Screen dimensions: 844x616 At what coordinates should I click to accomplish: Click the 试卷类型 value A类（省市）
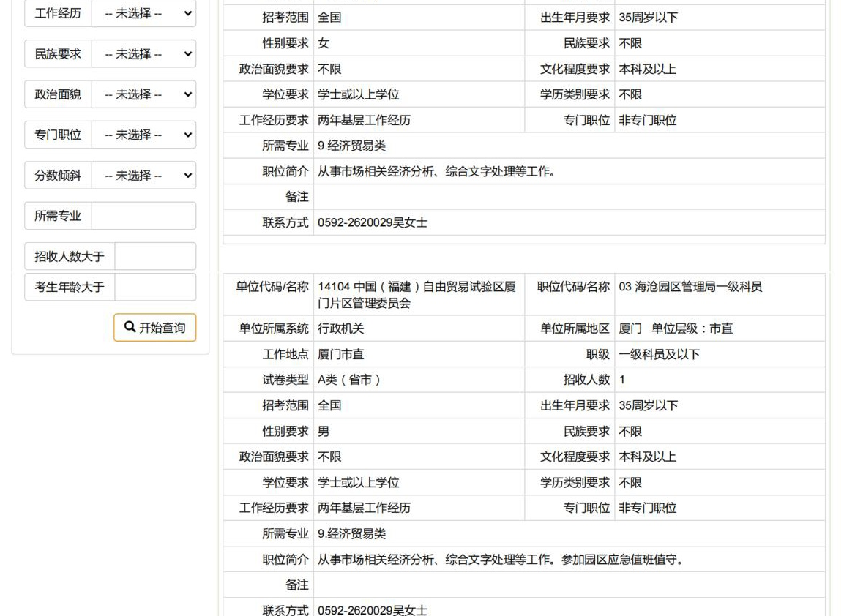point(349,380)
